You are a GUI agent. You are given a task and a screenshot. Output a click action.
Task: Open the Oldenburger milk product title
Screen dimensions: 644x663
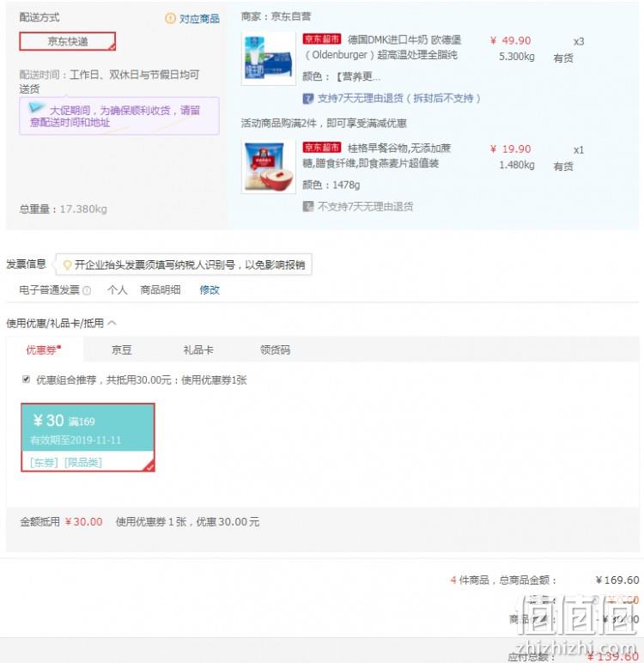(382, 47)
